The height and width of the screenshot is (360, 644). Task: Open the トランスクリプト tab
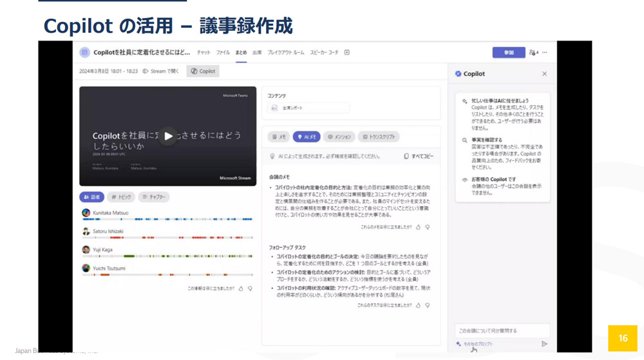(x=379, y=137)
